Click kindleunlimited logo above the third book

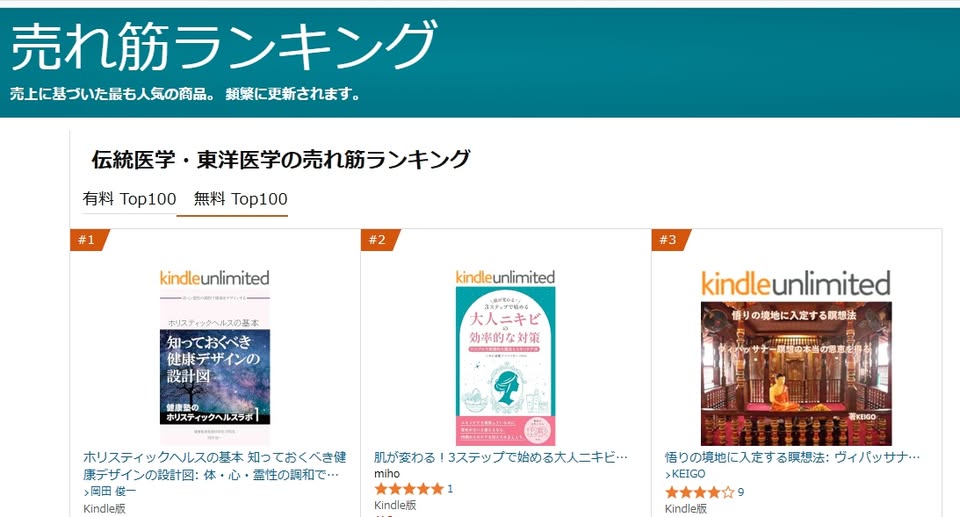pos(796,284)
